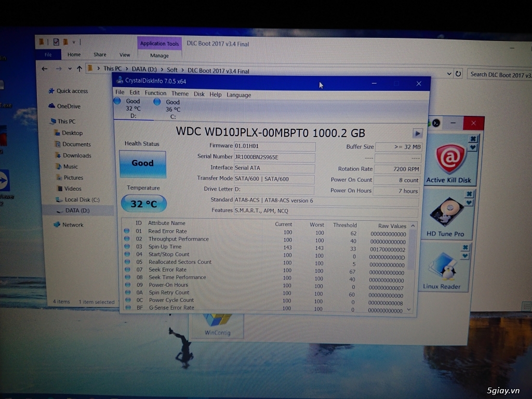Click the blue status dot beside Spin-Up Time
The image size is (532, 399).
(126, 246)
